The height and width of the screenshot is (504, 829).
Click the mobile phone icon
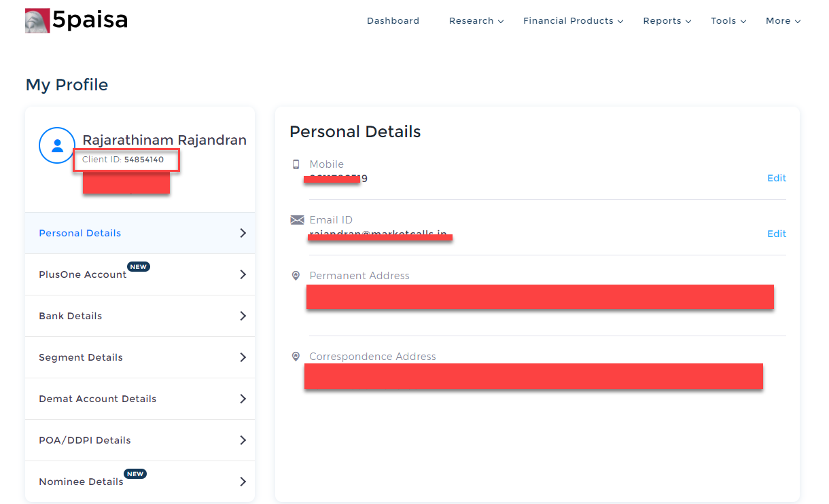tap(296, 164)
